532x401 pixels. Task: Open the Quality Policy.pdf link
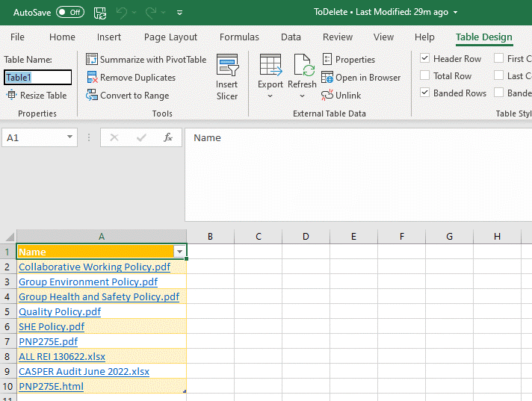tap(60, 312)
